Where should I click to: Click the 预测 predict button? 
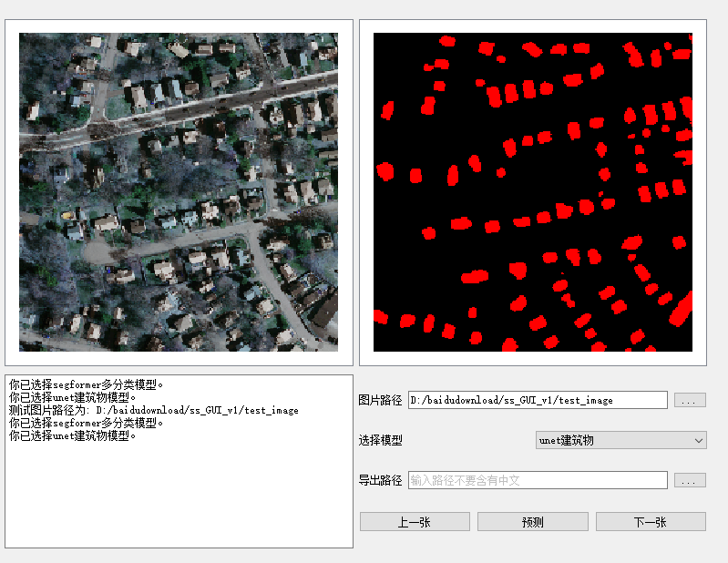[x=532, y=522]
